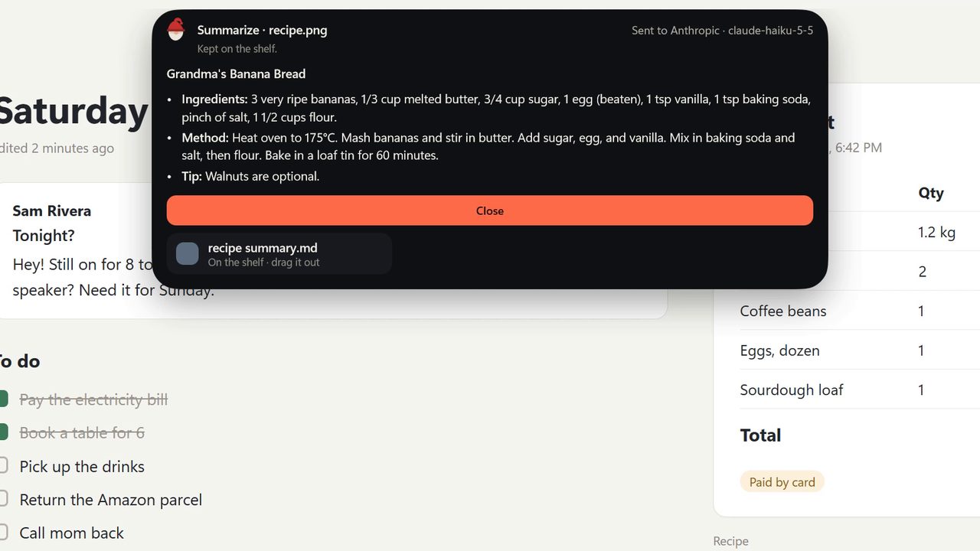Image resolution: width=980 pixels, height=551 pixels.
Task: Click the Summarize · recipe.png title
Action: click(262, 31)
